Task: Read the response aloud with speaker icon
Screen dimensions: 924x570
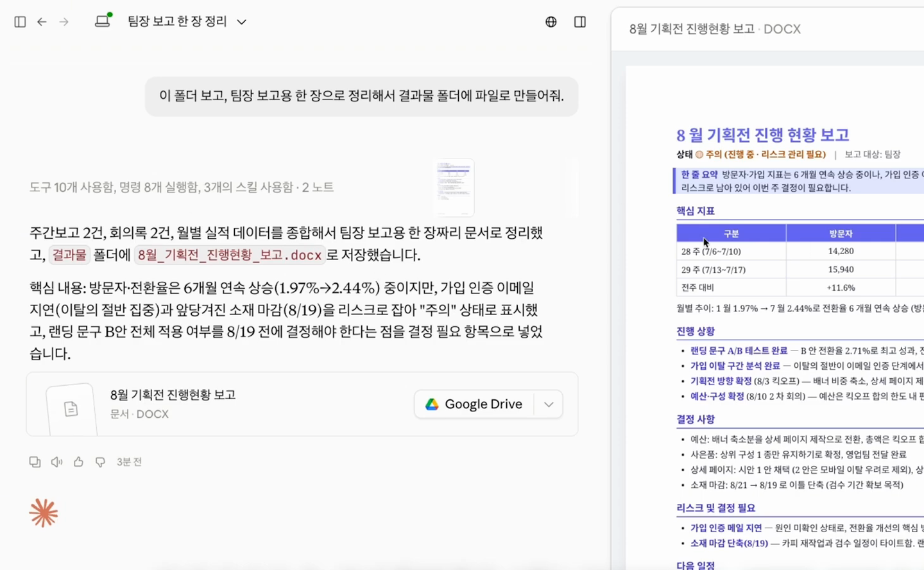Action: point(56,462)
